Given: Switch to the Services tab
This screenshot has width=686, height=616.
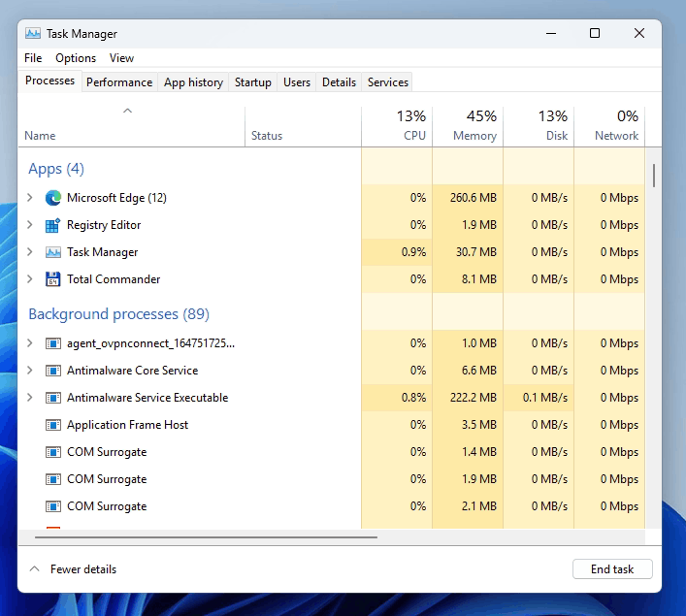Looking at the screenshot, I should [388, 82].
